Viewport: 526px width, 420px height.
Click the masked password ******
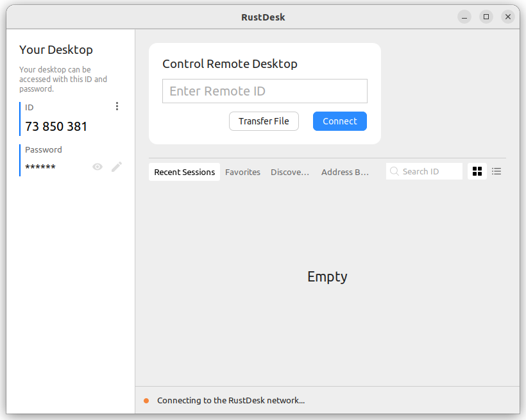tap(40, 167)
